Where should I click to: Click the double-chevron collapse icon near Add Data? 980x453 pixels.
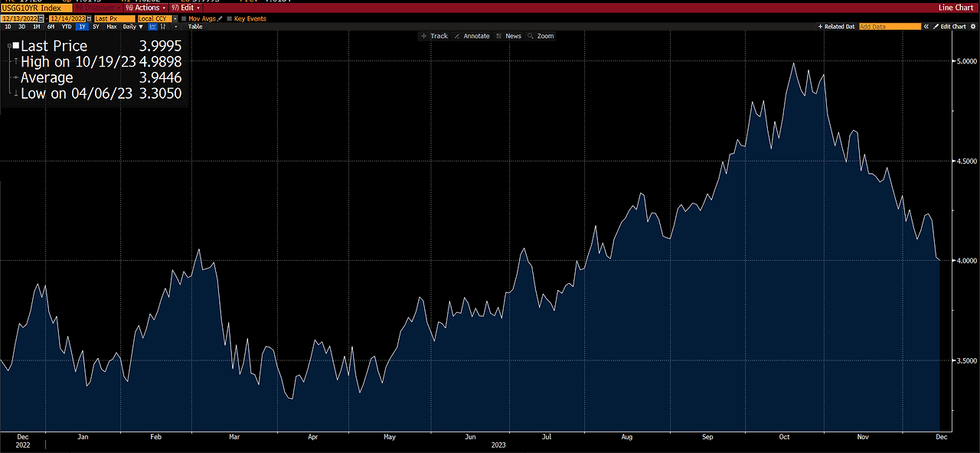click(x=926, y=26)
